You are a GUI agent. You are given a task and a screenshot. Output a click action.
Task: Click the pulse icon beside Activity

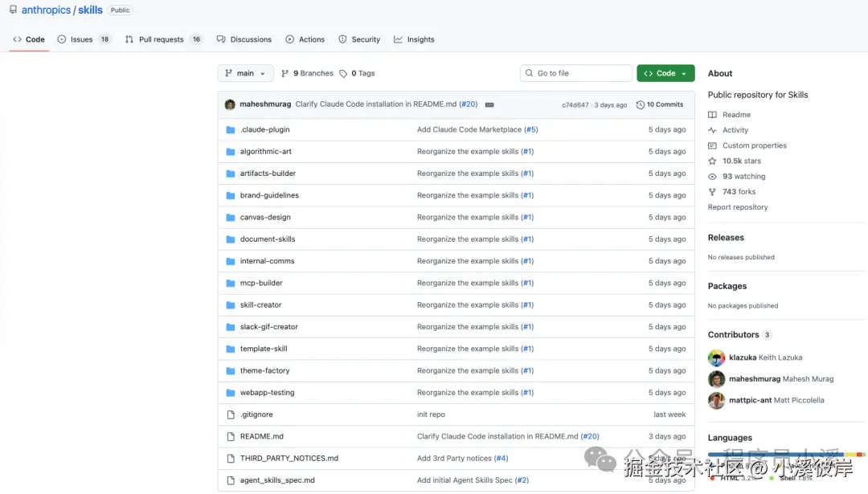coord(712,130)
